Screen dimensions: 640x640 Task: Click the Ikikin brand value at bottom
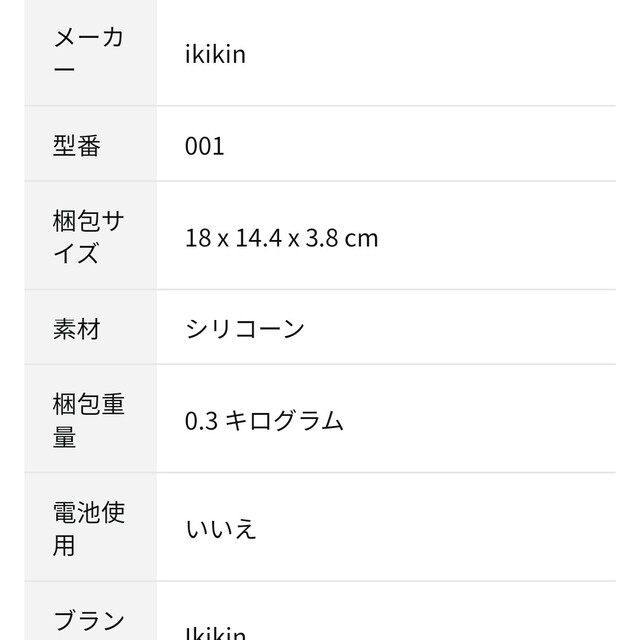[216, 633]
